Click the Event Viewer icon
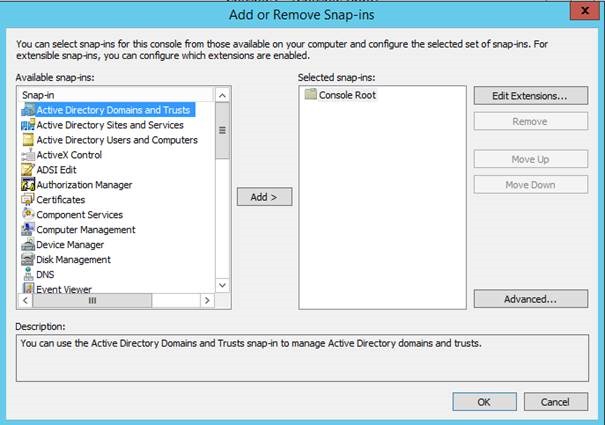The image size is (605, 425). [x=28, y=288]
